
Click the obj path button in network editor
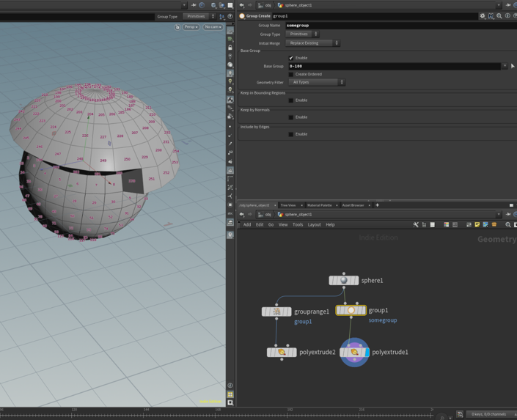click(265, 215)
